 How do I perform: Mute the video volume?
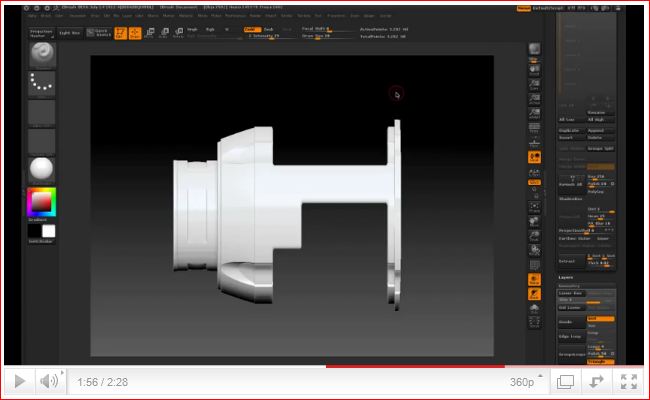(49, 381)
